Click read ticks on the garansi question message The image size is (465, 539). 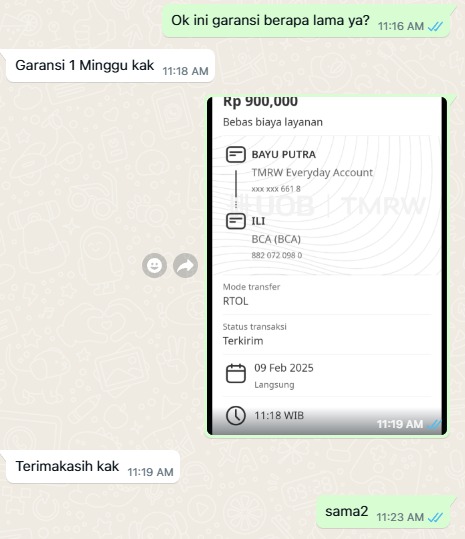click(435, 26)
